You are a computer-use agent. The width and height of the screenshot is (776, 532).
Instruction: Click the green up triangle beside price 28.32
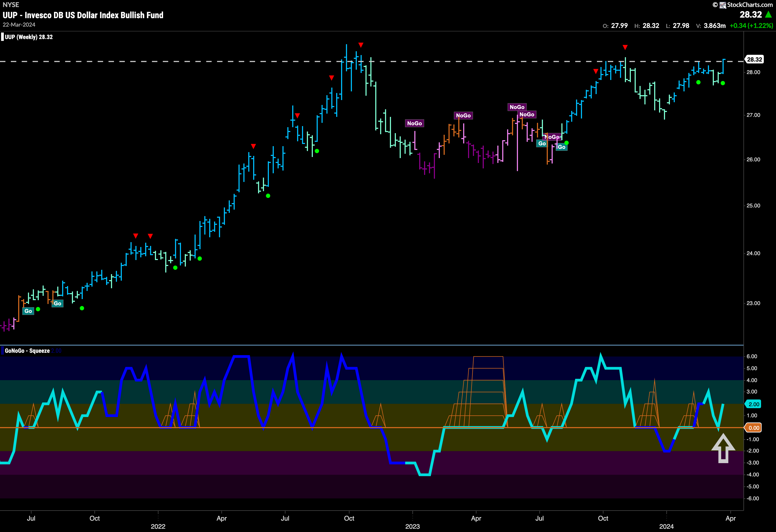[x=768, y=14]
